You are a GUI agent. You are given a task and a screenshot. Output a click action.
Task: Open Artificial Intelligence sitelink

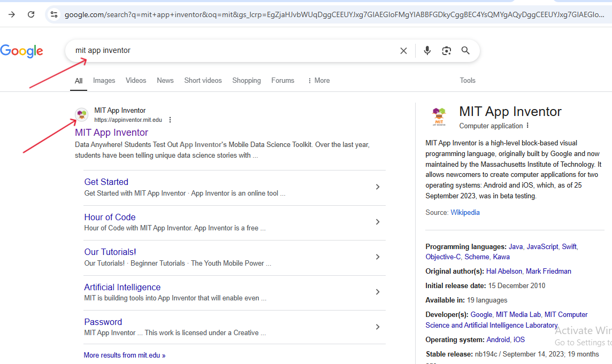point(123,287)
